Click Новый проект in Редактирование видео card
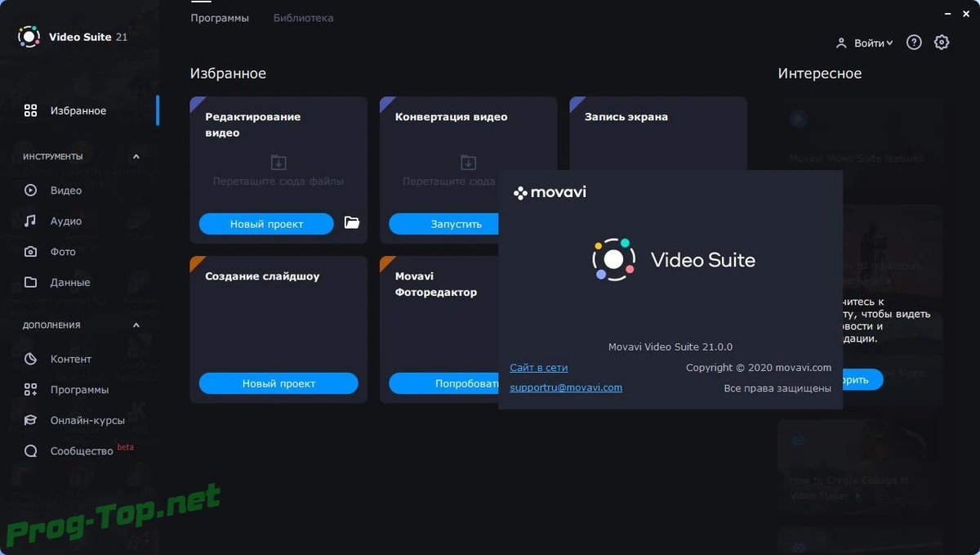Screen dimensions: 980x555 click(x=266, y=224)
